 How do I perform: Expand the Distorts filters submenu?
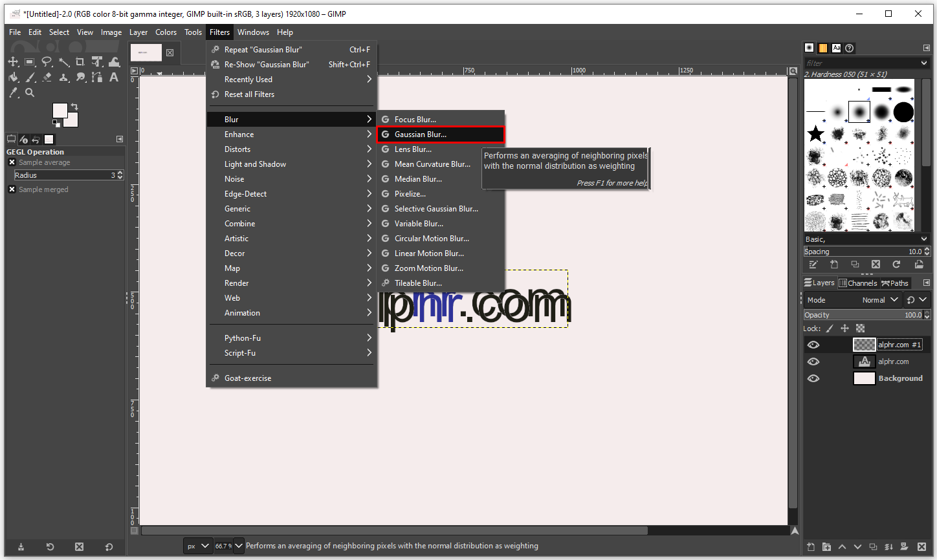tap(291, 149)
